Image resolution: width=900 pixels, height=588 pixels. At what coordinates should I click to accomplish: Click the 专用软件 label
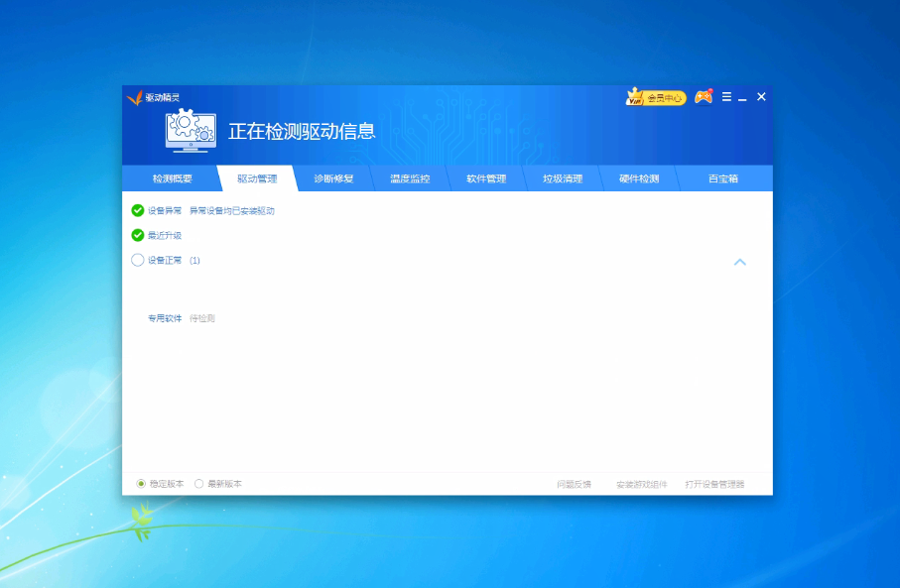[x=165, y=318]
